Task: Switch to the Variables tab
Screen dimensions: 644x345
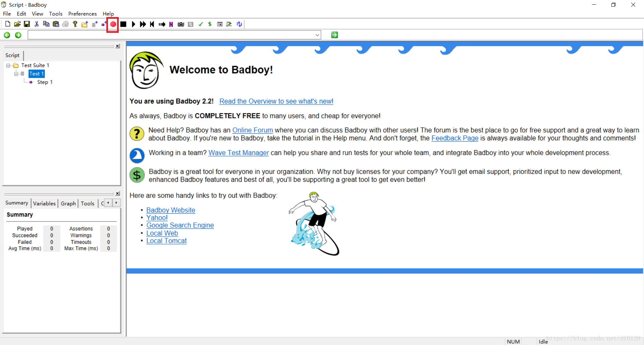Action: tap(44, 203)
